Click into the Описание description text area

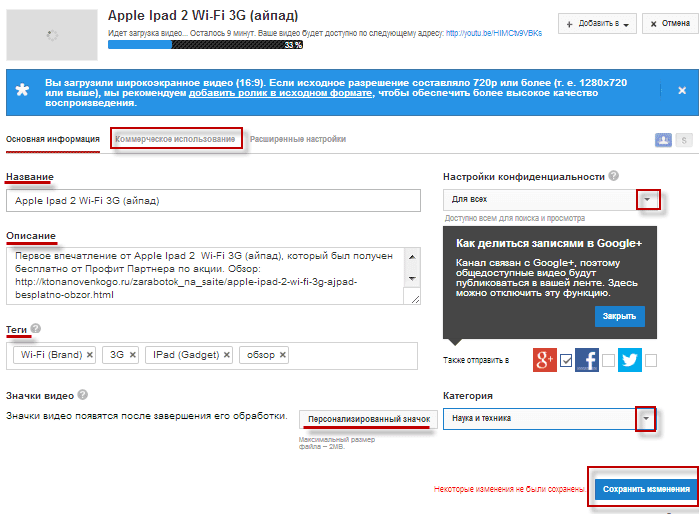tap(205, 276)
